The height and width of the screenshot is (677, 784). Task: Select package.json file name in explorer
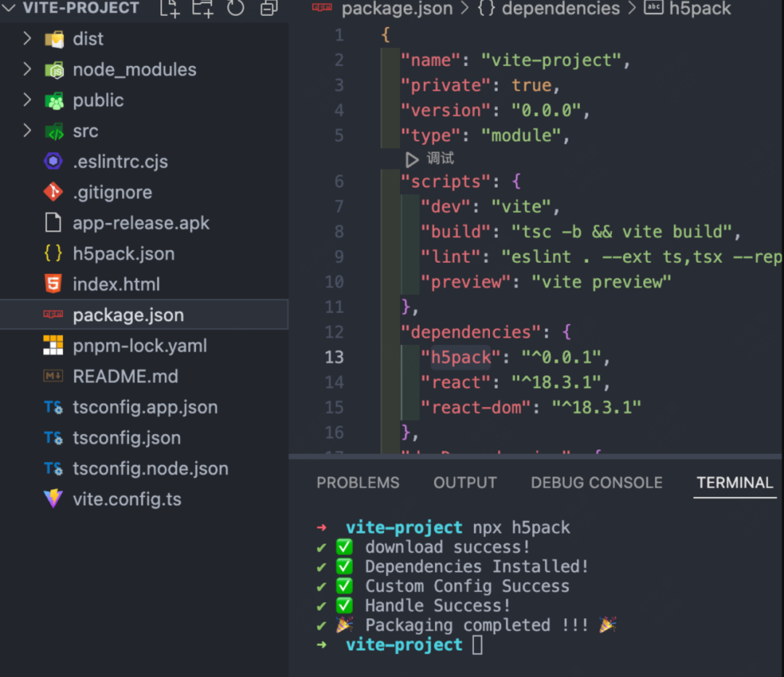(x=128, y=315)
